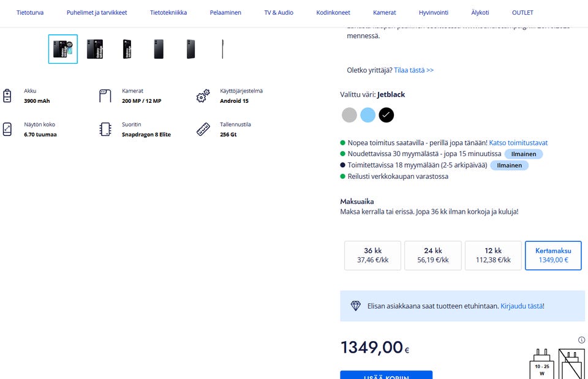Click the camera (Kamerat) spec icon
588x379 pixels.
(x=105, y=96)
